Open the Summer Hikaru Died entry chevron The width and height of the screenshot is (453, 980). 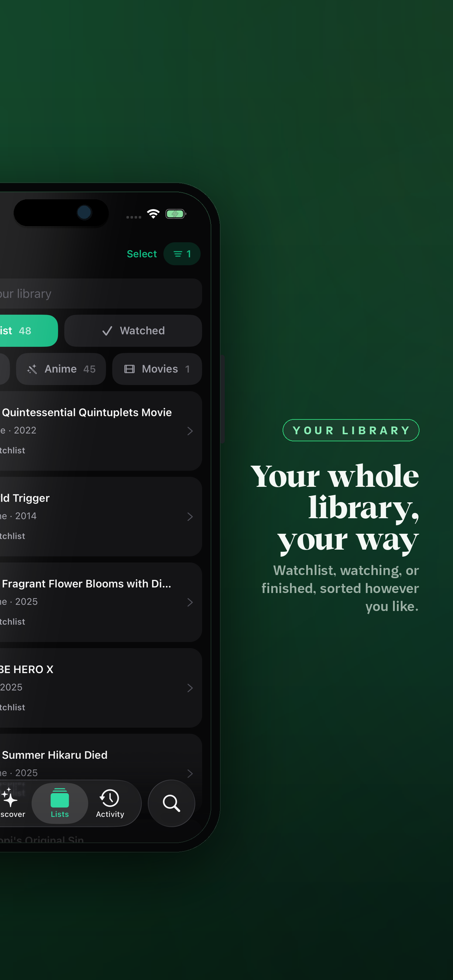tap(190, 773)
